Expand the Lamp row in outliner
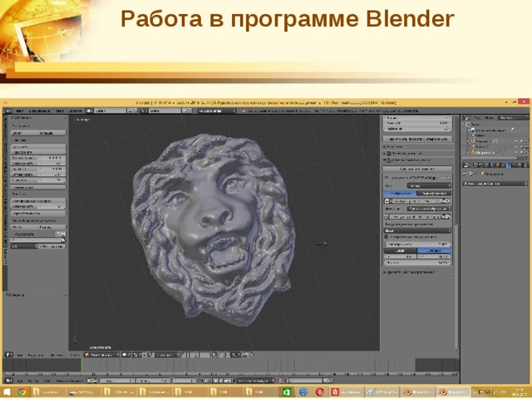The height and width of the screenshot is (399, 532). tap(469, 146)
